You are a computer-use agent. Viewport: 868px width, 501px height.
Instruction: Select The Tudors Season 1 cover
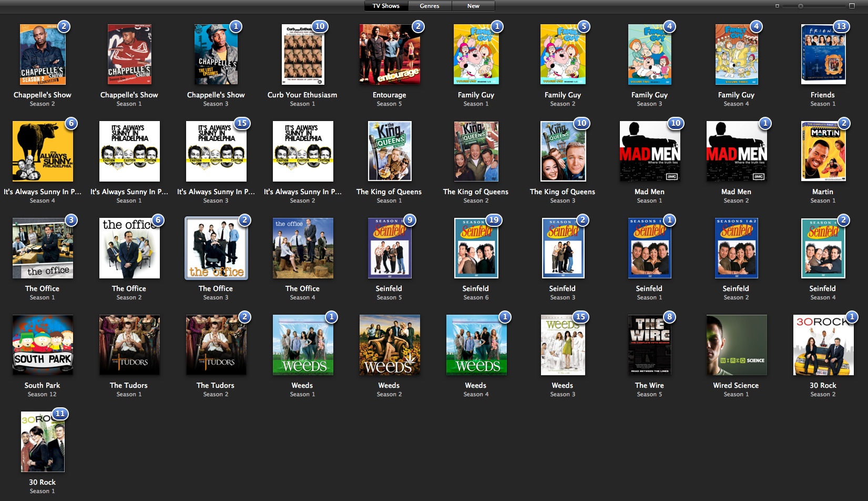(x=129, y=345)
